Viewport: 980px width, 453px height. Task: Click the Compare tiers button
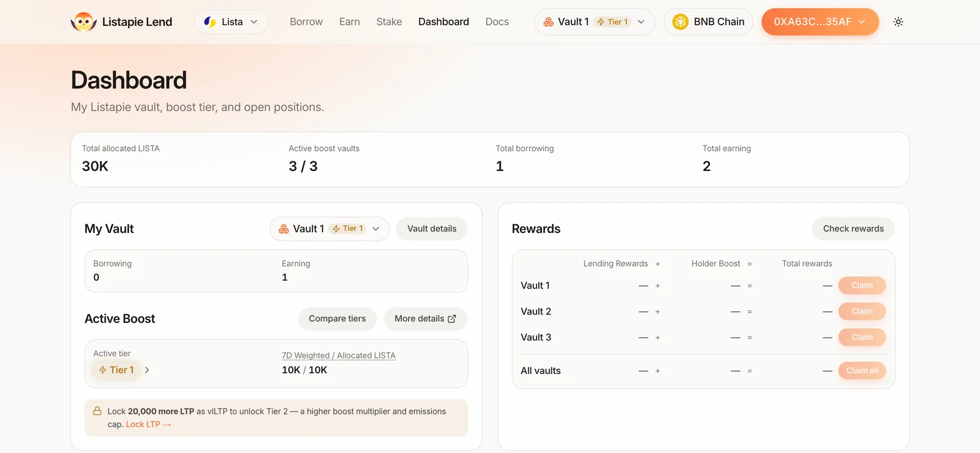point(337,319)
